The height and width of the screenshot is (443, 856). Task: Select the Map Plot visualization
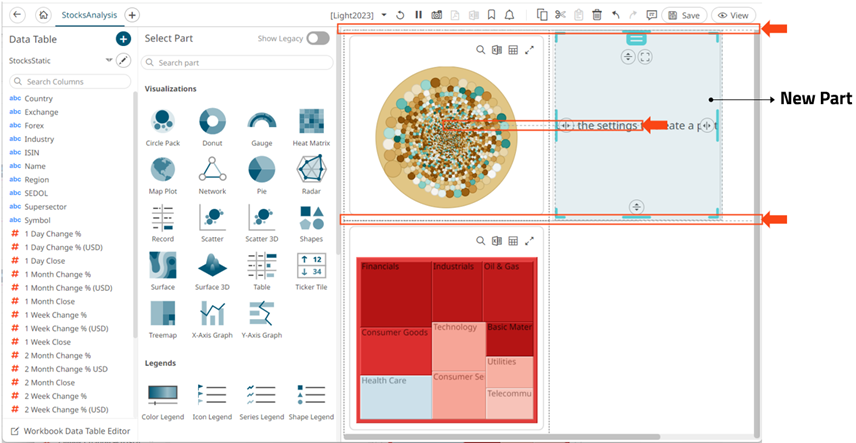click(x=163, y=175)
